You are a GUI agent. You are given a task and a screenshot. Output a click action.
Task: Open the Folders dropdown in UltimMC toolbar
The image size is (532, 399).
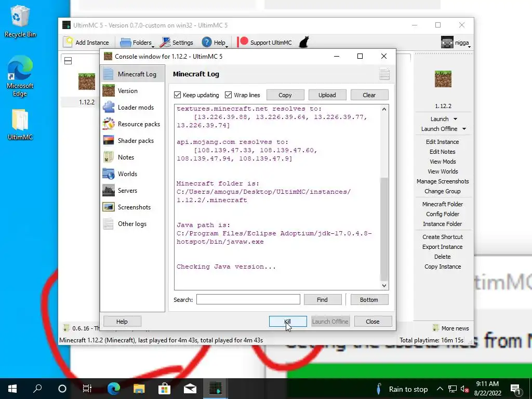(x=137, y=43)
